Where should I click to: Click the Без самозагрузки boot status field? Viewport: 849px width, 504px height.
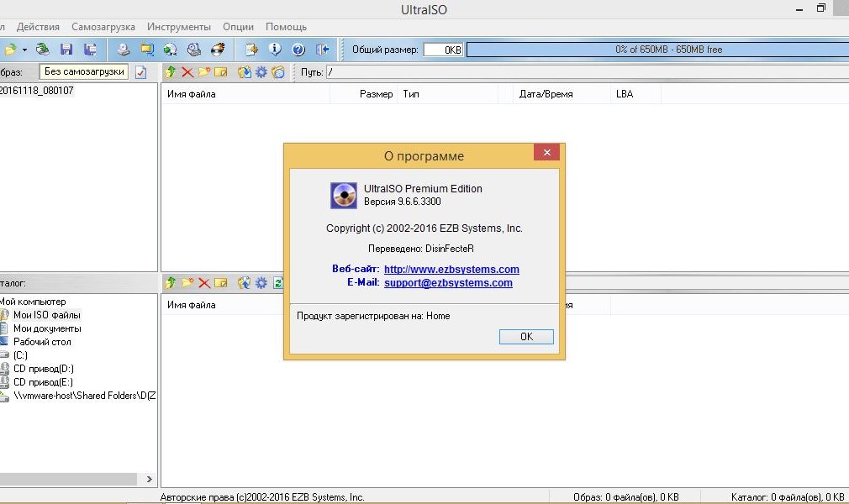[x=84, y=71]
